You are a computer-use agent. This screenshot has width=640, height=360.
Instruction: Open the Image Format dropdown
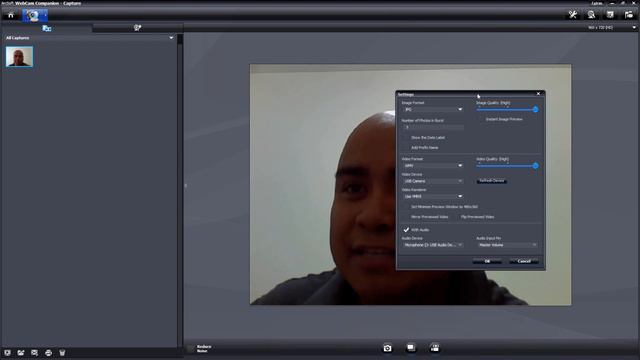[433, 109]
